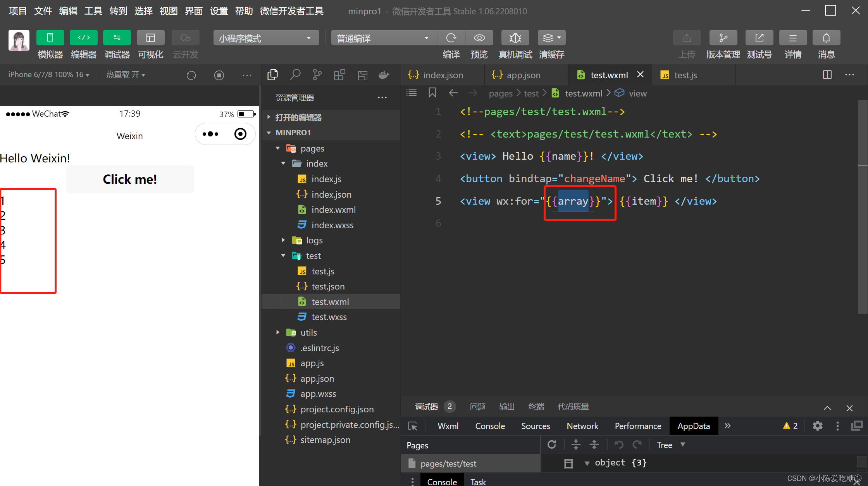Click the real-device debug bug icon

(515, 38)
